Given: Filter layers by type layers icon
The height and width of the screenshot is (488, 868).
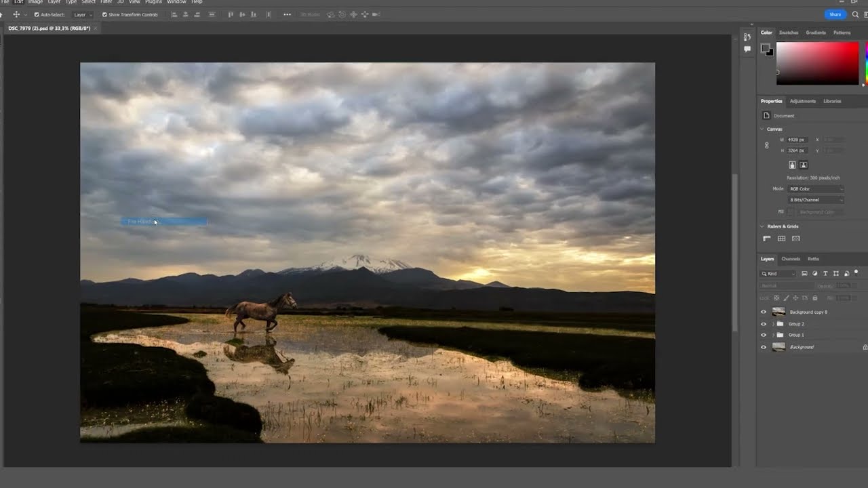Looking at the screenshot, I should 825,273.
